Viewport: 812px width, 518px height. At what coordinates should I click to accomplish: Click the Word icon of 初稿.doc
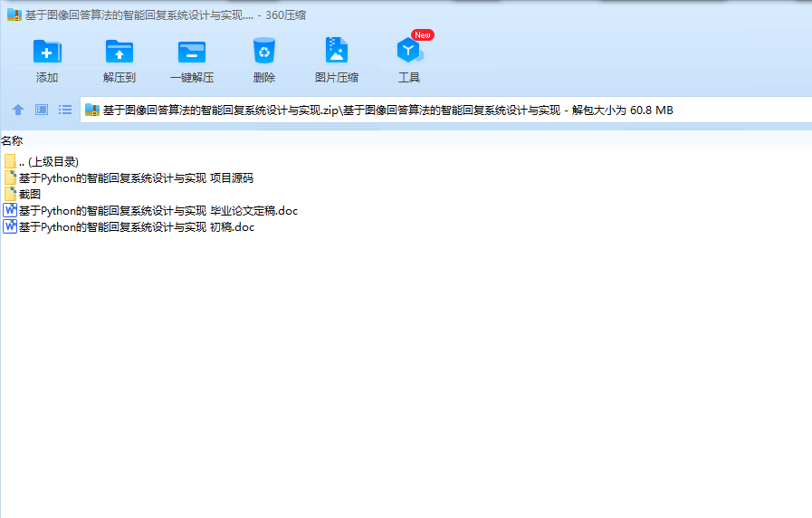[x=10, y=227]
